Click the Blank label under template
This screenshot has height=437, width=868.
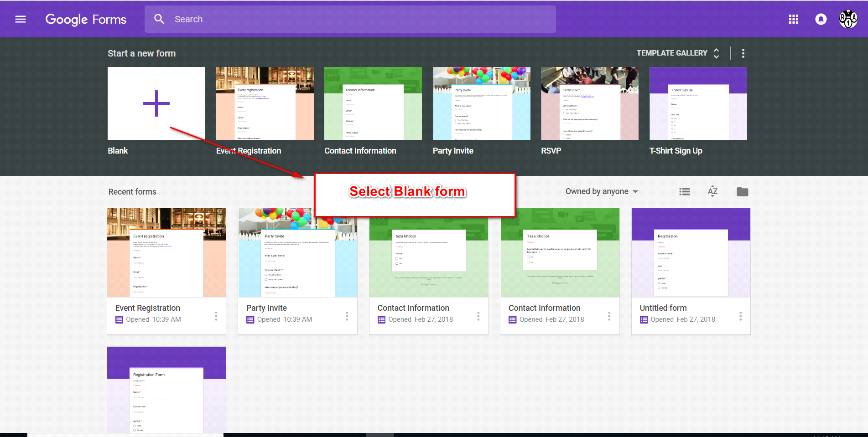118,151
